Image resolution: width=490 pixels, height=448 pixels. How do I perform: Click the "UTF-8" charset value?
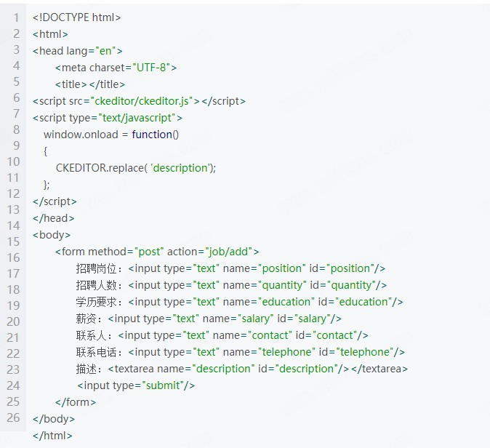[150, 68]
